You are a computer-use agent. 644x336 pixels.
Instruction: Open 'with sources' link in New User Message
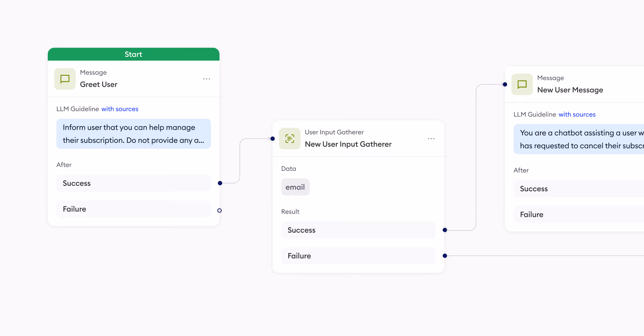coord(577,114)
